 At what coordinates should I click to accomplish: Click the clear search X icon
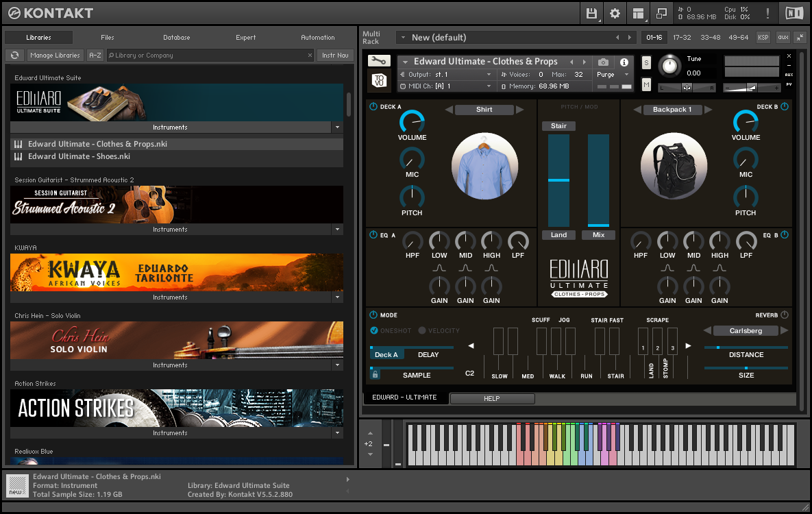click(x=310, y=55)
